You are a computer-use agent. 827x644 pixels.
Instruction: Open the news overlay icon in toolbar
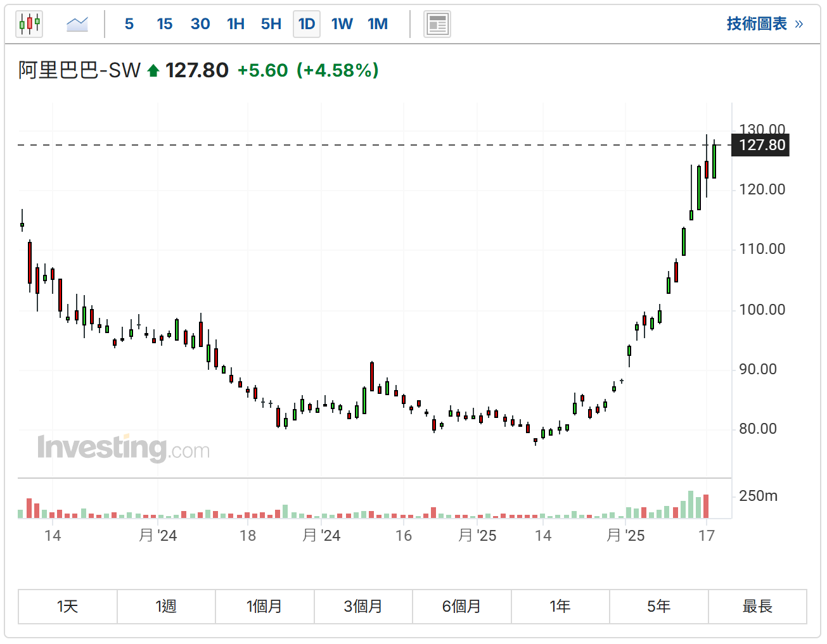coord(437,24)
